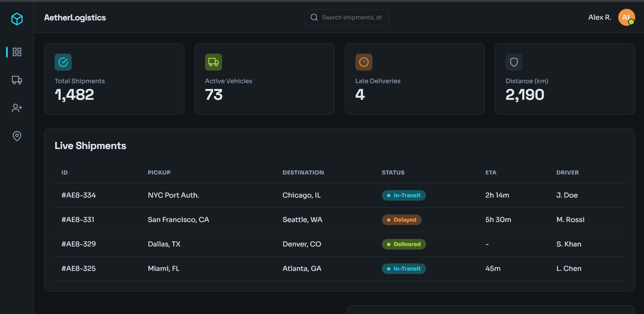
Task: Click the STATUS column header
Action: [x=393, y=172]
